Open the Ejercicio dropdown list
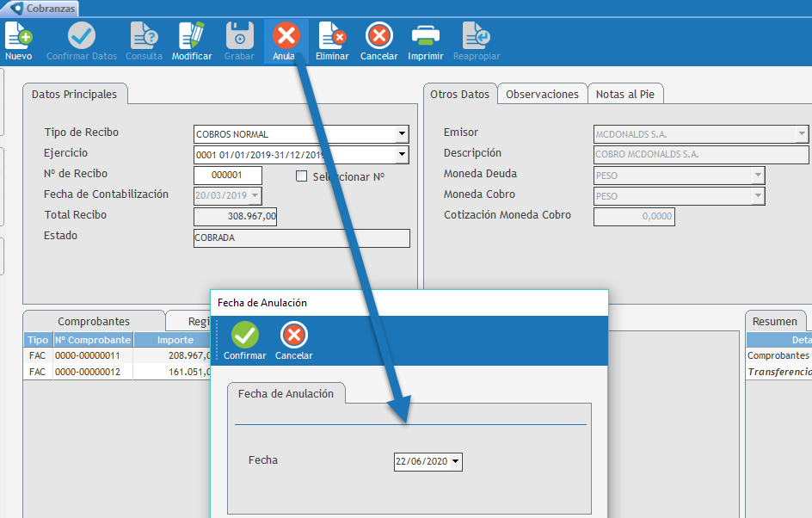812x518 pixels. 401,155
